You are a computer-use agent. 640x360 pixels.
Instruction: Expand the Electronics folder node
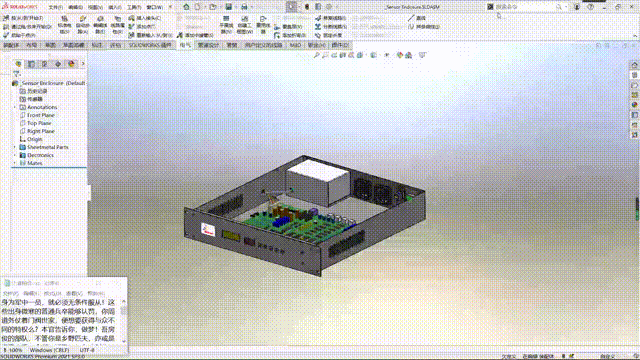pos(15,155)
